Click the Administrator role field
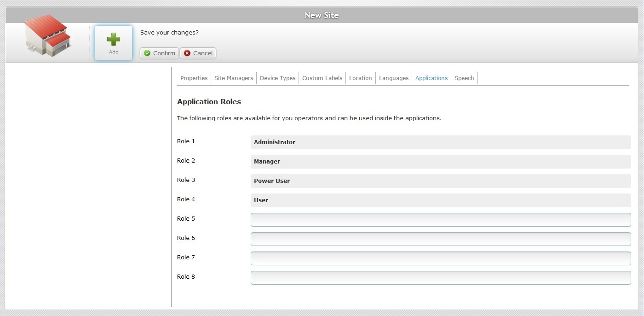This screenshot has width=644, height=316. coord(441,142)
